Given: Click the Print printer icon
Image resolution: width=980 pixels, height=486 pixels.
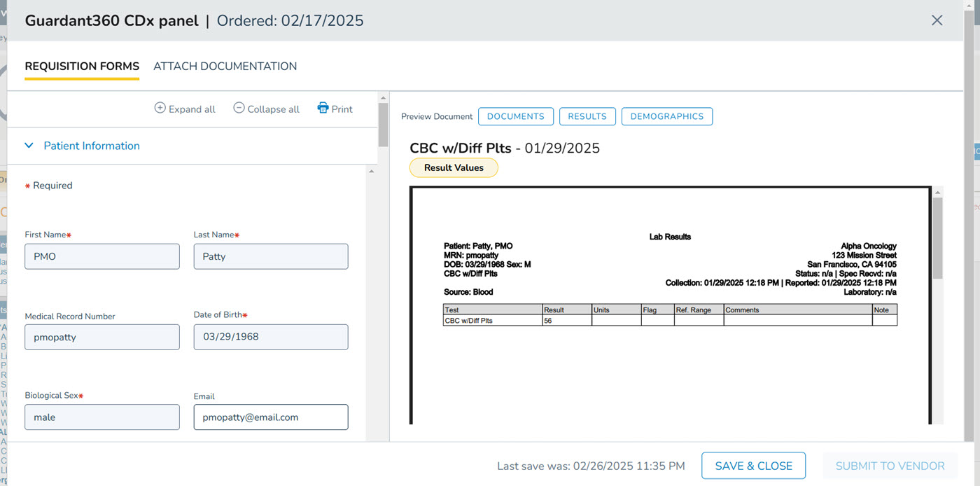Looking at the screenshot, I should 323,109.
